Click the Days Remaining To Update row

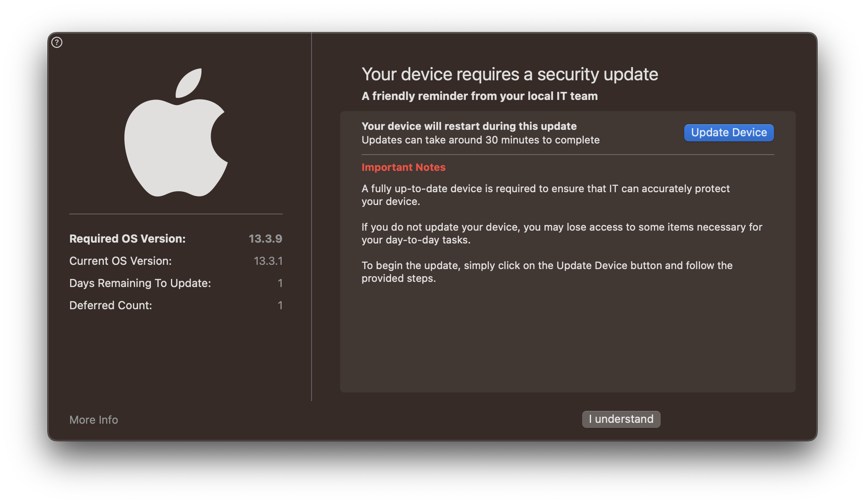pyautogui.click(x=140, y=283)
